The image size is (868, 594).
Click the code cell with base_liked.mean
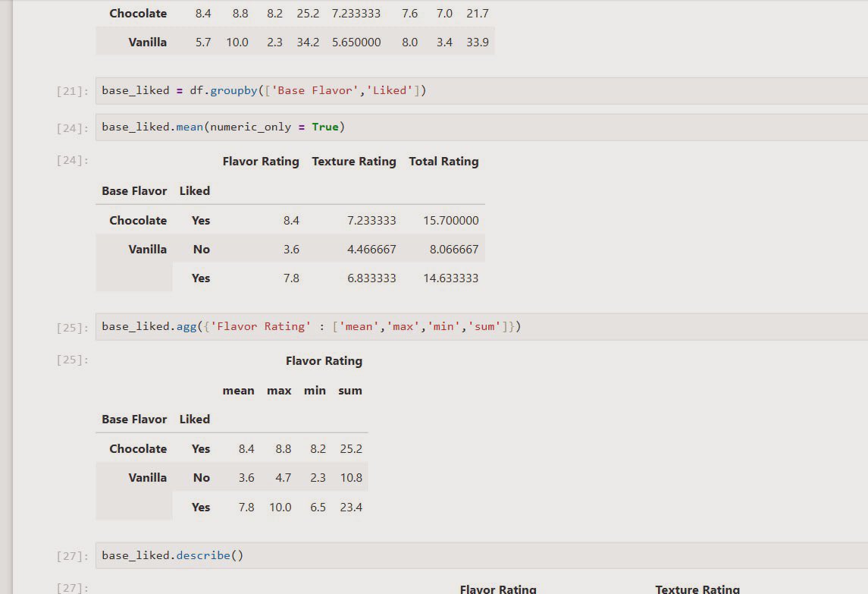pyautogui.click(x=481, y=127)
